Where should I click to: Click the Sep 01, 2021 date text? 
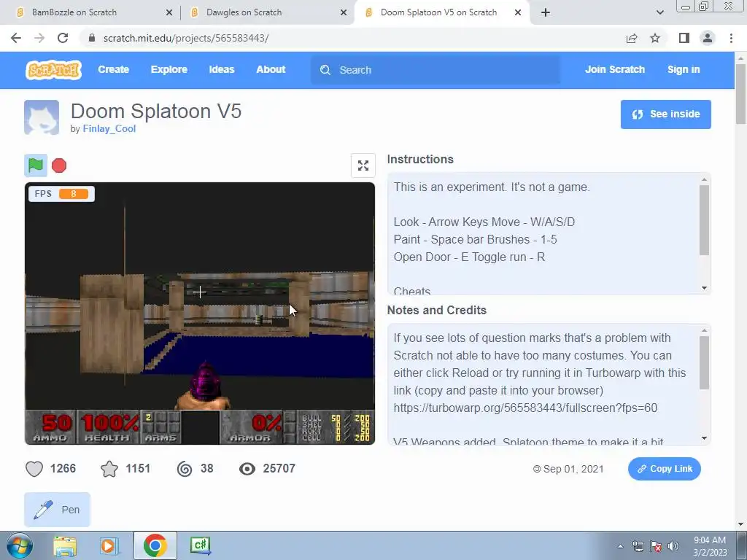tap(573, 469)
